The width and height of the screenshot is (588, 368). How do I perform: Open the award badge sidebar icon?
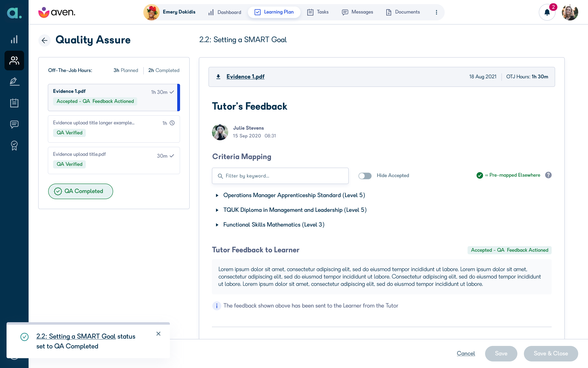[14, 146]
